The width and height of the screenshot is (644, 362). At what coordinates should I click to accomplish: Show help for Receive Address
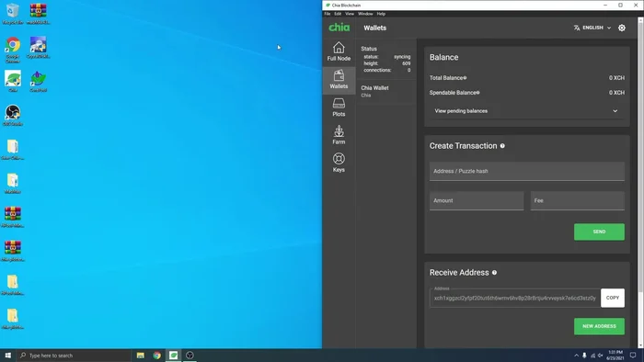495,273
